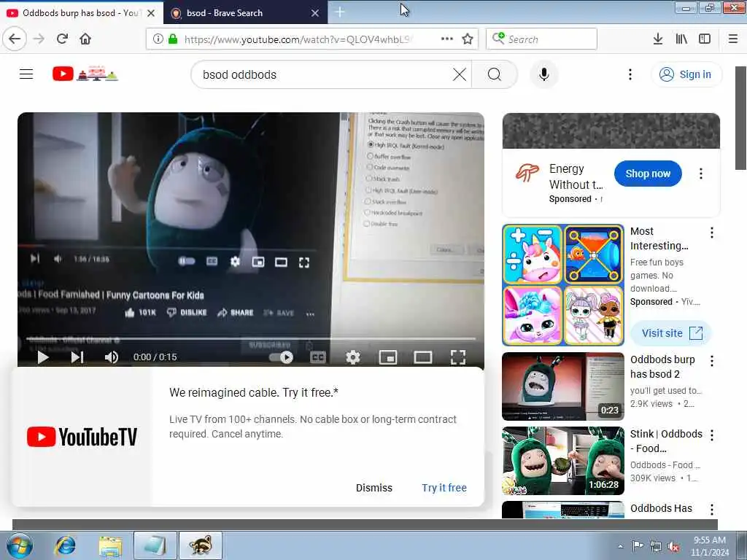Open 'Oddbods burp has bsod 2' thumbnail
The width and height of the screenshot is (747, 560).
563,386
